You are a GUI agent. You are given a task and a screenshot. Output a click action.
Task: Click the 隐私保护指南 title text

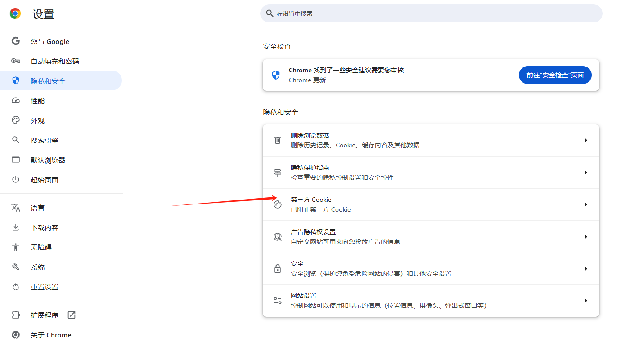tap(310, 168)
